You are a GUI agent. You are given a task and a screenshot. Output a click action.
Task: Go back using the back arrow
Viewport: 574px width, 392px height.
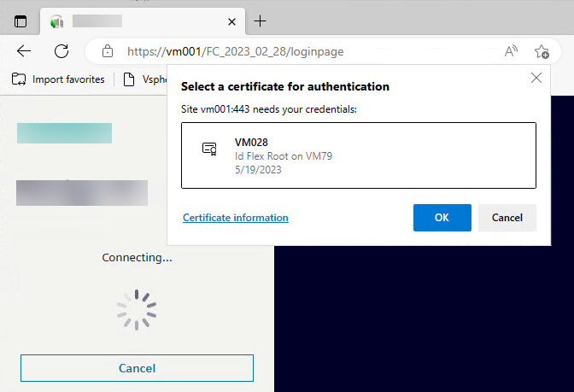[24, 51]
